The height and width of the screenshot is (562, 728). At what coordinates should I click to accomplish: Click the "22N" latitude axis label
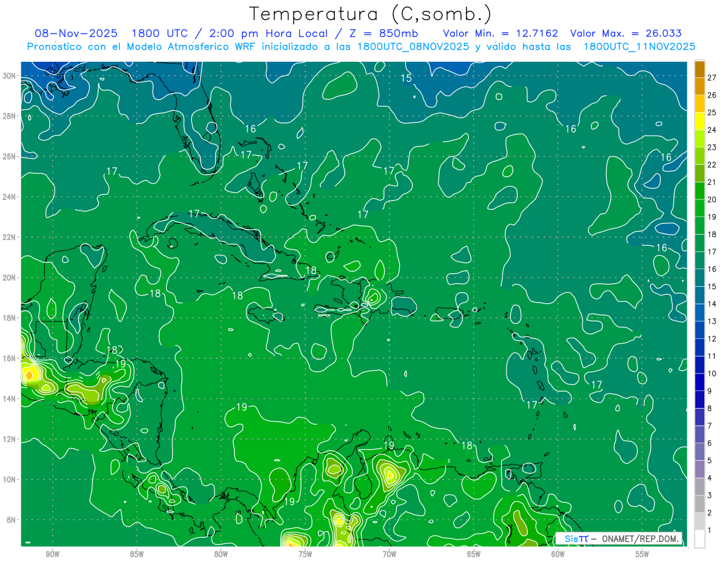click(x=10, y=237)
